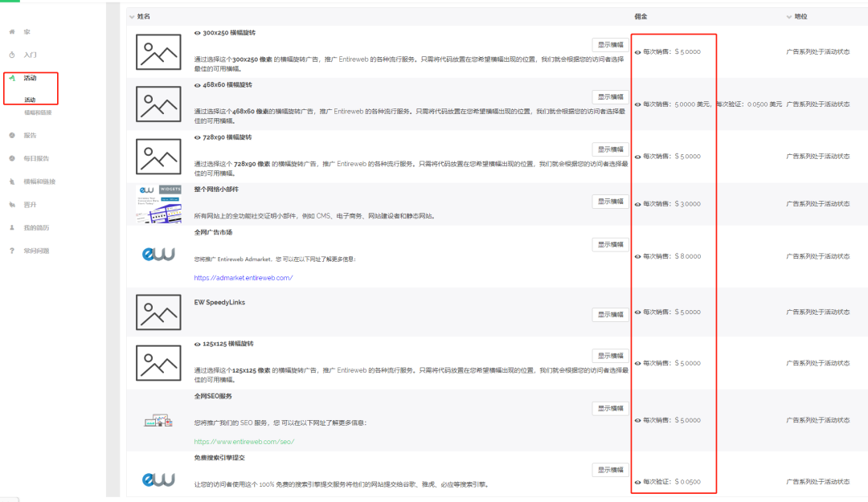Image resolution: width=868 pixels, height=502 pixels.
Task: Open the 聘位 column sort dropdown
Action: coord(788,15)
